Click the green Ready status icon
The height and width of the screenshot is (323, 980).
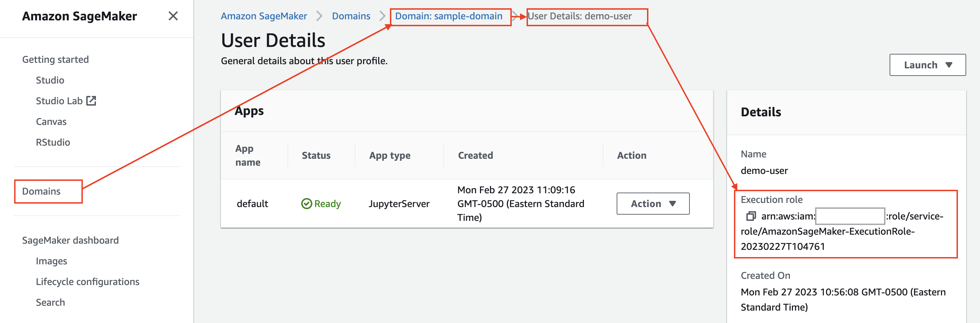(306, 204)
